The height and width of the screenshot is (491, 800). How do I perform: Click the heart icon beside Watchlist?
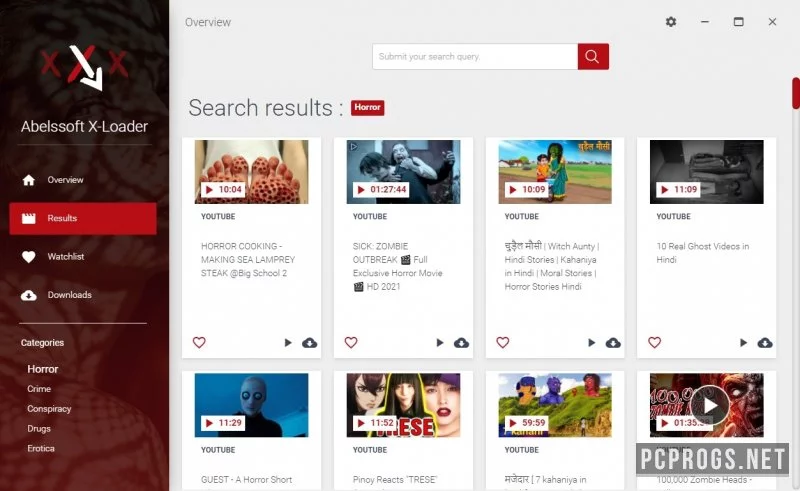(x=29, y=257)
